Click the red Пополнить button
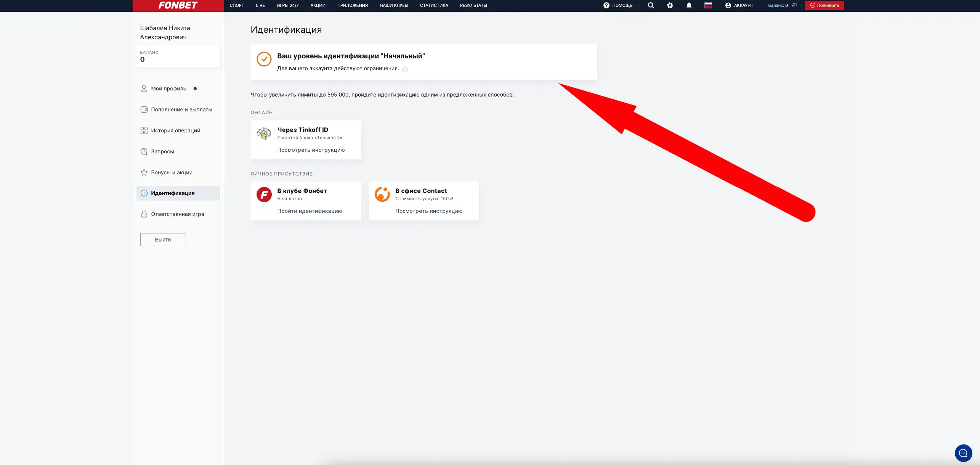This screenshot has height=465, width=980. pos(824,5)
